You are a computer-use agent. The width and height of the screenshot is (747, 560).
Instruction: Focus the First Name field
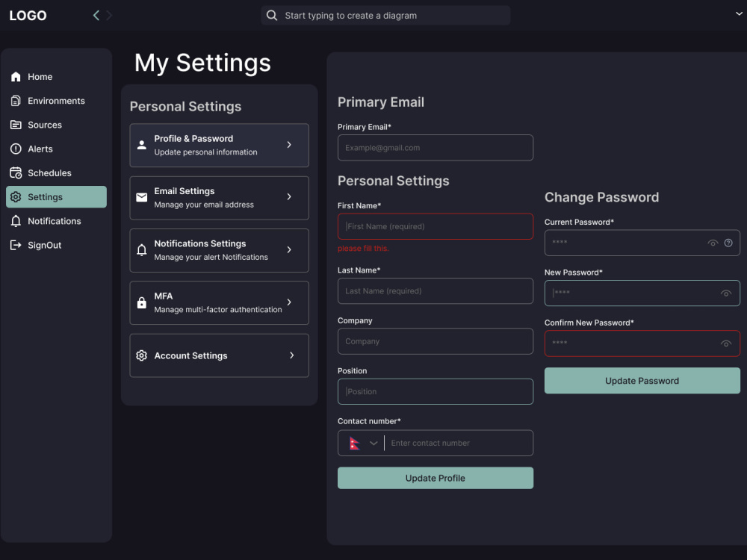tap(436, 226)
